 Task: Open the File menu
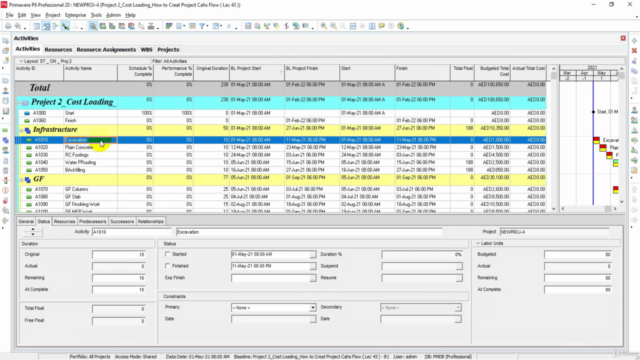click(9, 15)
